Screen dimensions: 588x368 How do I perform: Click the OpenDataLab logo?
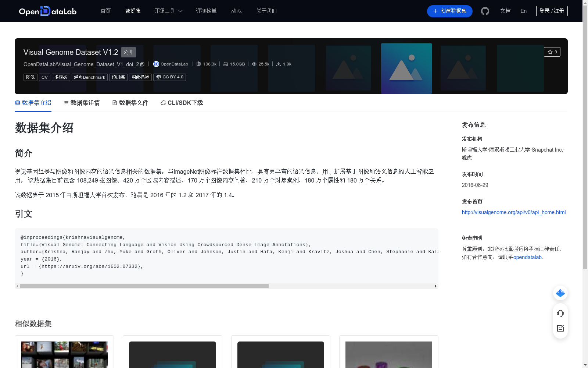click(48, 11)
